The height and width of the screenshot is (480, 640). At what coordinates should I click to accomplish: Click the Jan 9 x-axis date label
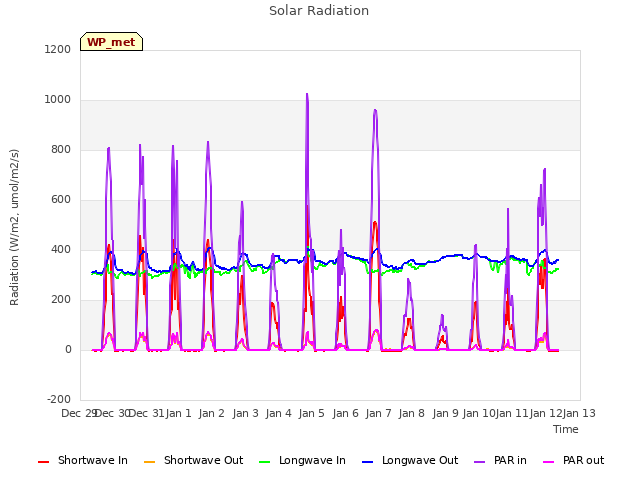coord(445,413)
